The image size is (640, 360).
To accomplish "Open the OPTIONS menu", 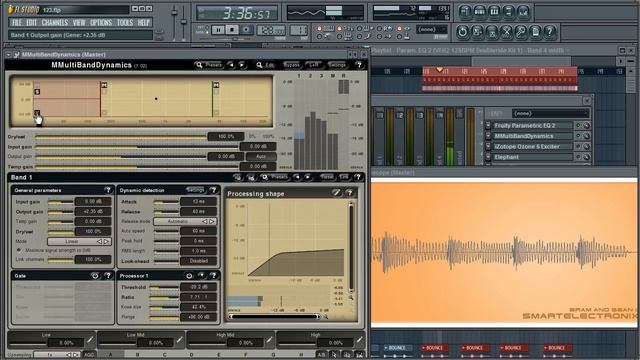I will 101,22.
